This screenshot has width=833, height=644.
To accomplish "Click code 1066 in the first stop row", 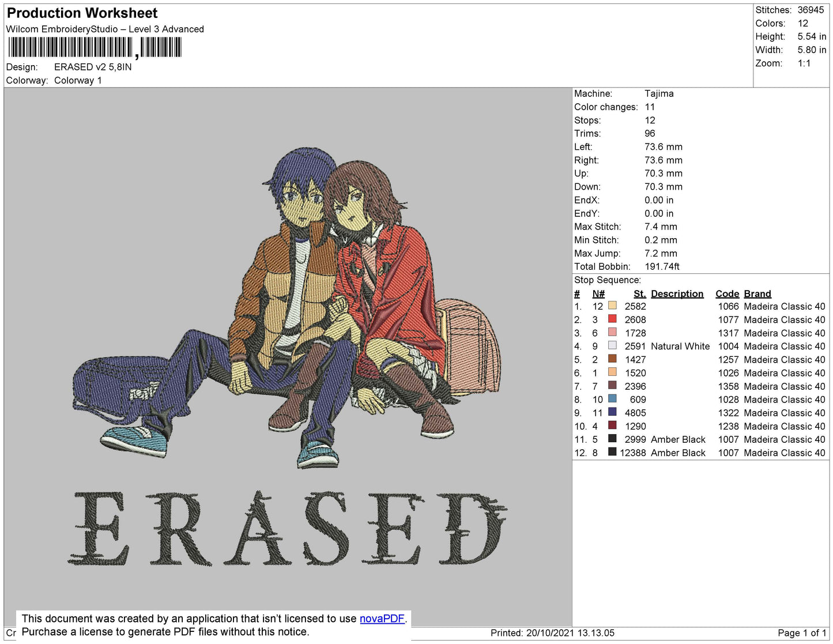I will point(728,306).
